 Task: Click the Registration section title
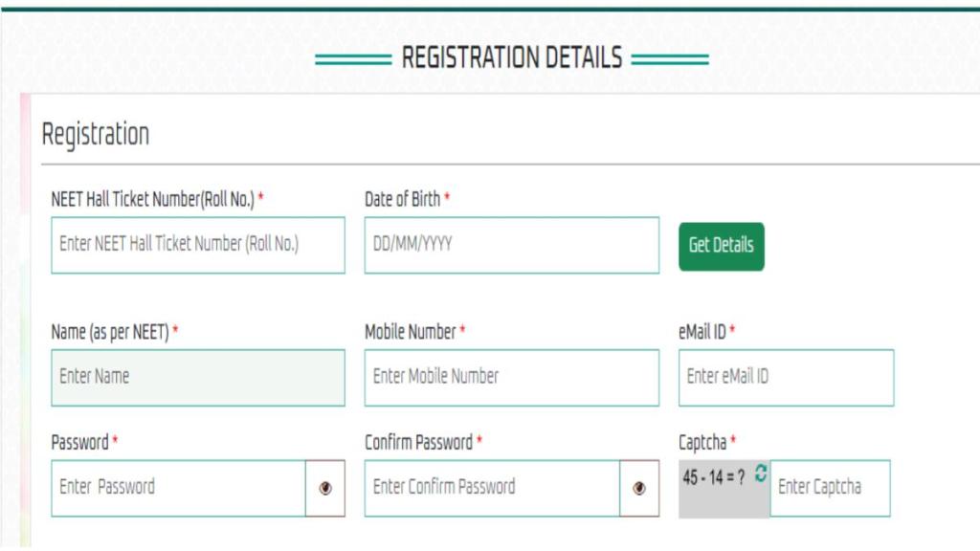(x=95, y=133)
